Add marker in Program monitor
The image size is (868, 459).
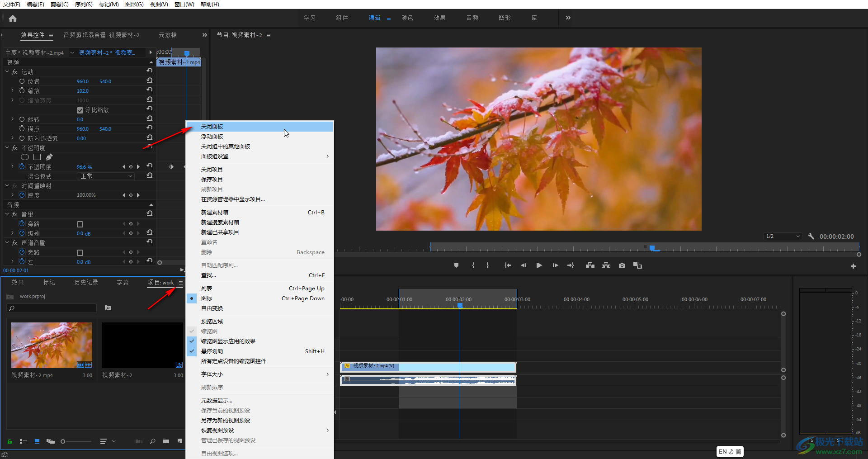click(x=456, y=265)
